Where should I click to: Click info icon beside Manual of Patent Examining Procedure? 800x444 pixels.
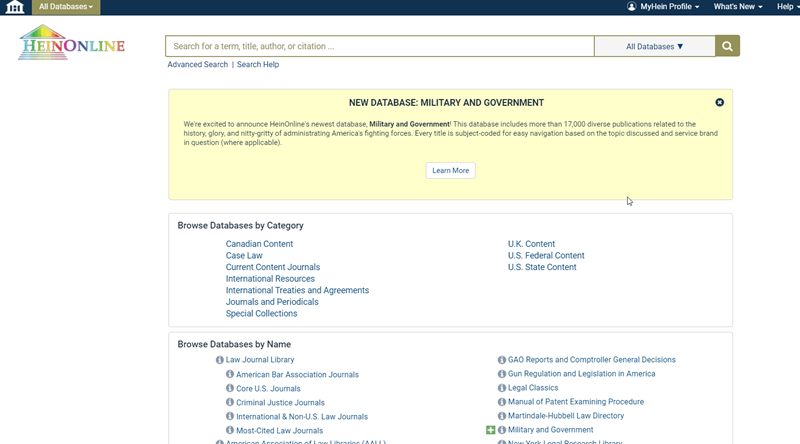coord(502,402)
